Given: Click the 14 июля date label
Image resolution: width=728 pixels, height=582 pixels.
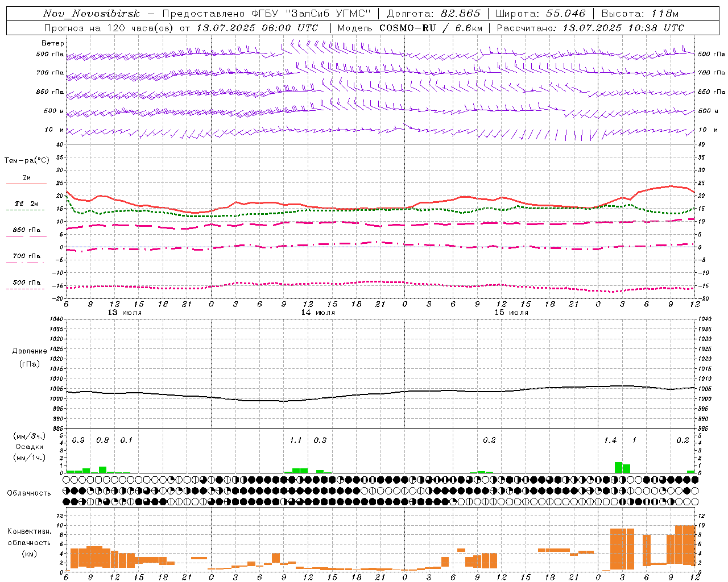Looking at the screenshot, I should coord(318,313).
